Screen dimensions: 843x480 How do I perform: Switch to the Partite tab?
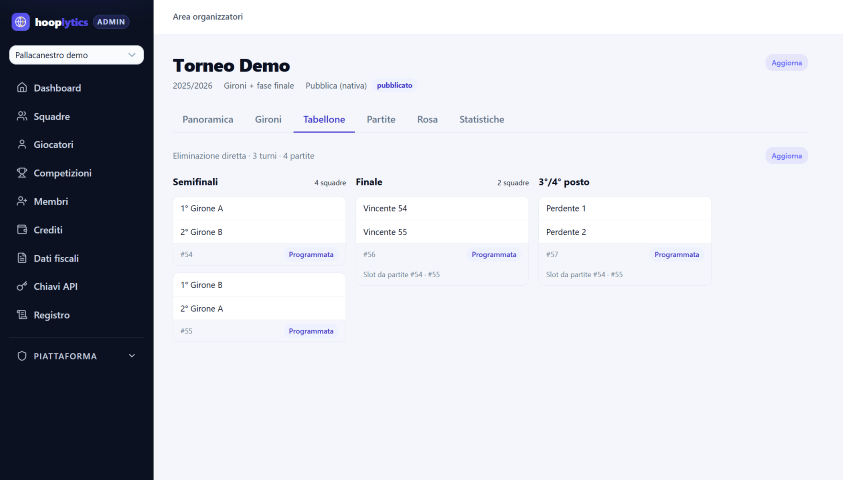[381, 119]
